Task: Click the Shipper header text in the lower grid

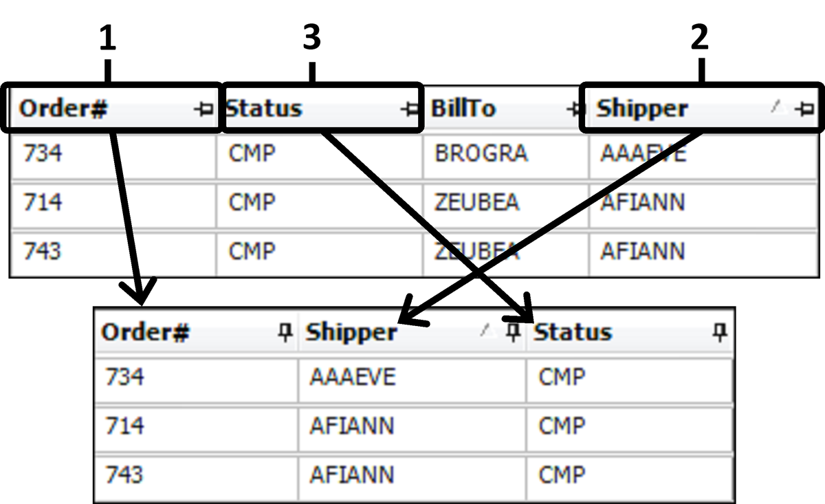Action: (x=351, y=333)
